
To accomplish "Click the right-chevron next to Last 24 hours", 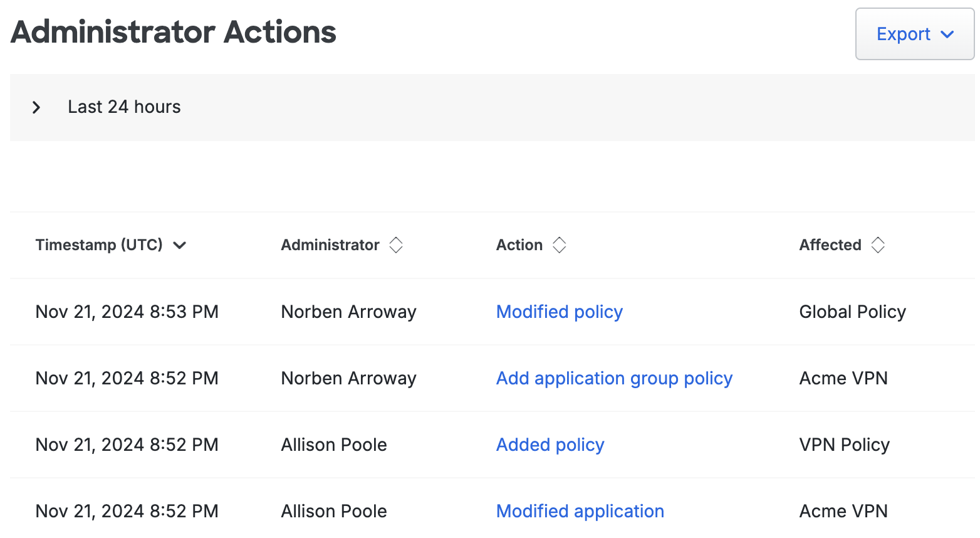I will click(x=36, y=107).
